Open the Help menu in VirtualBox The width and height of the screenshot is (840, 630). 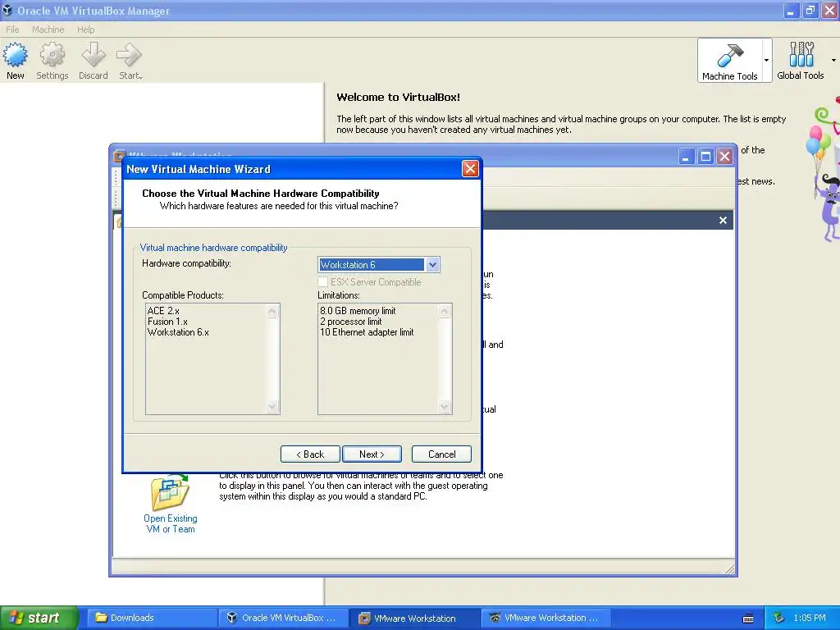[x=85, y=30]
